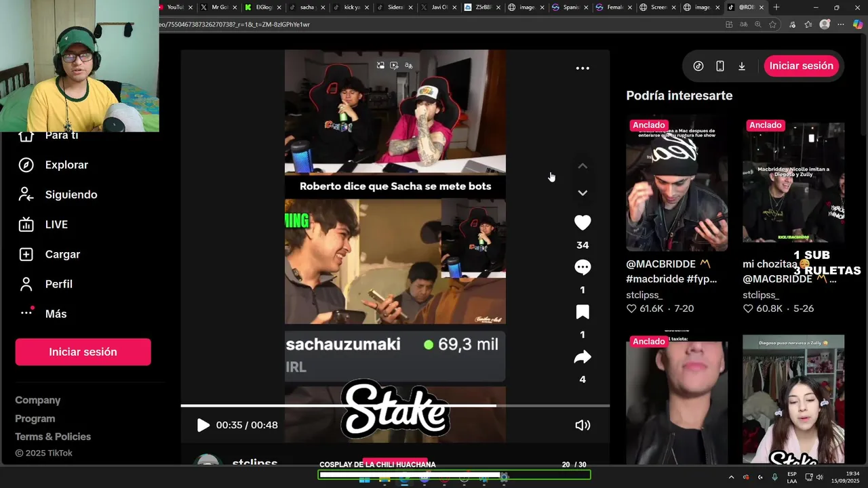The height and width of the screenshot is (488, 868).
Task: Go to previous video with up chevron
Action: (583, 166)
